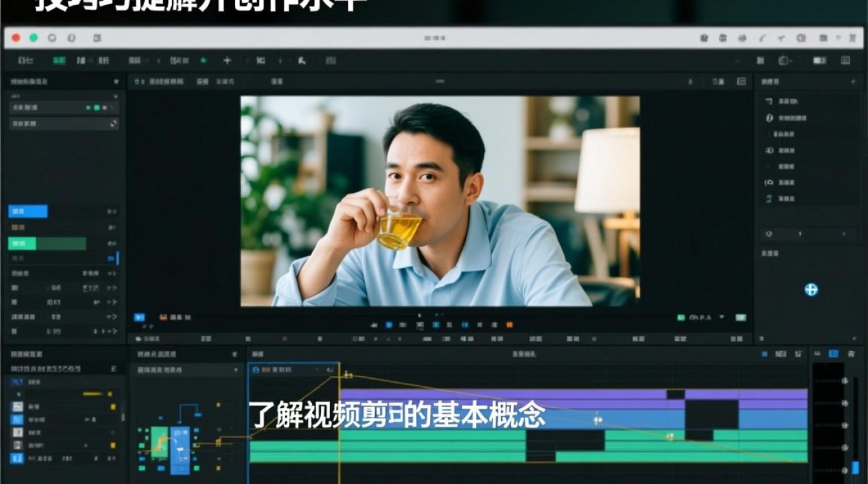The height and width of the screenshot is (484, 868).
Task: Click the green highlighted bar in left panel
Action: coord(47,243)
